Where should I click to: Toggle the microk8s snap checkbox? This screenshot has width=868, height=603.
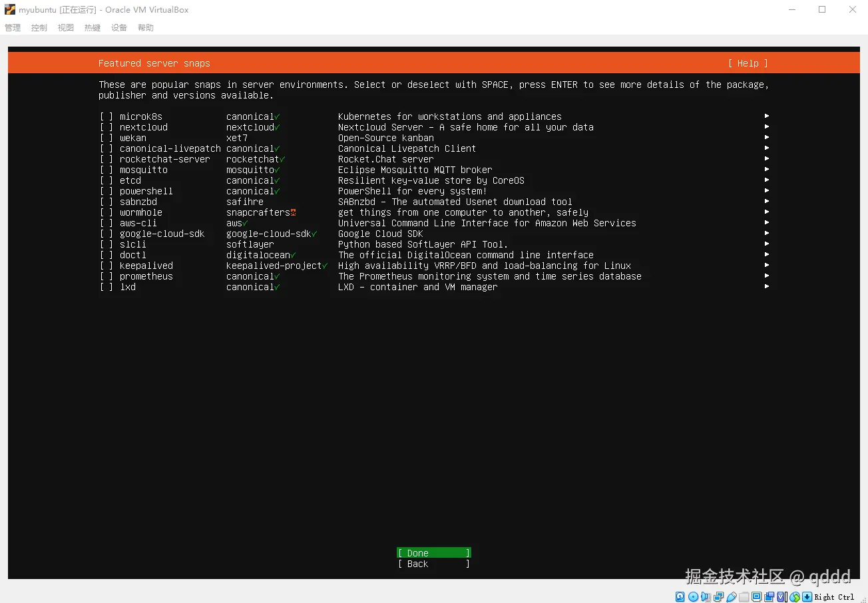pos(107,116)
